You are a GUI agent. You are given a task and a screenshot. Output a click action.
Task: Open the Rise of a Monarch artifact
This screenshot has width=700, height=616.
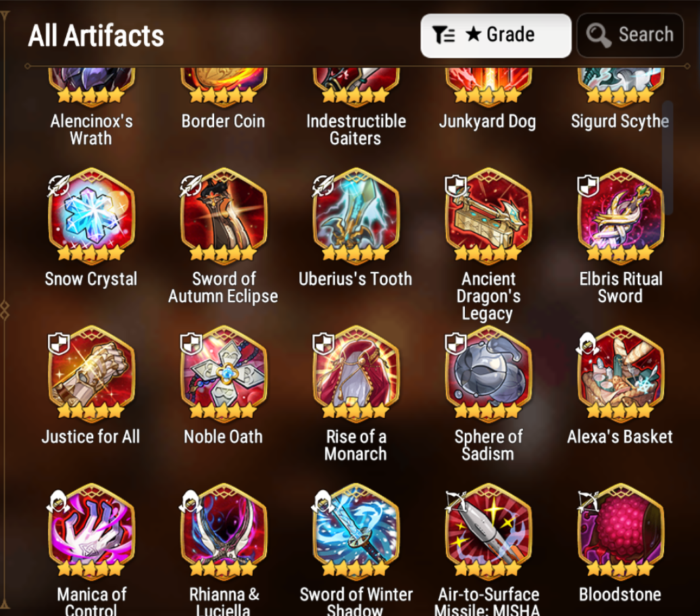(355, 372)
